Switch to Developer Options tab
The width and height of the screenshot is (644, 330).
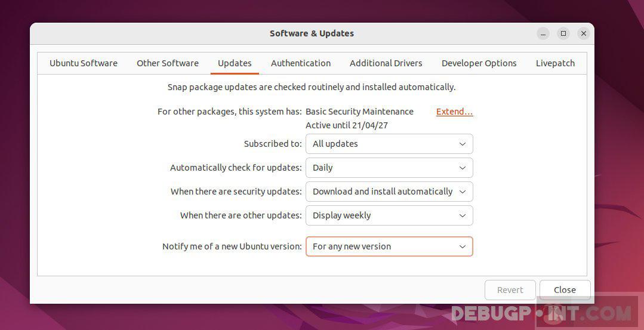pos(479,63)
